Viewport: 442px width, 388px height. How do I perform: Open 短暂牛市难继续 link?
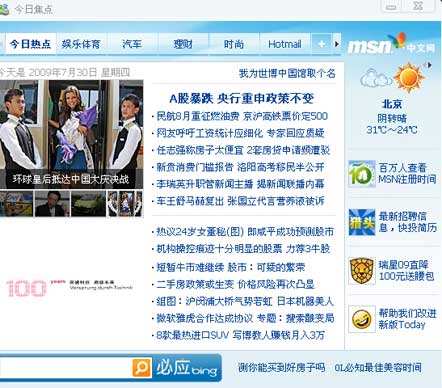tap(190, 267)
